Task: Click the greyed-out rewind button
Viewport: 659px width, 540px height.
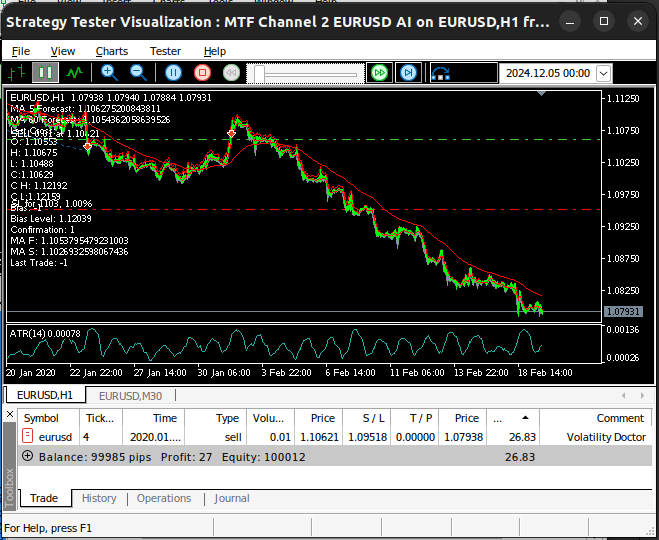Action: 231,73
